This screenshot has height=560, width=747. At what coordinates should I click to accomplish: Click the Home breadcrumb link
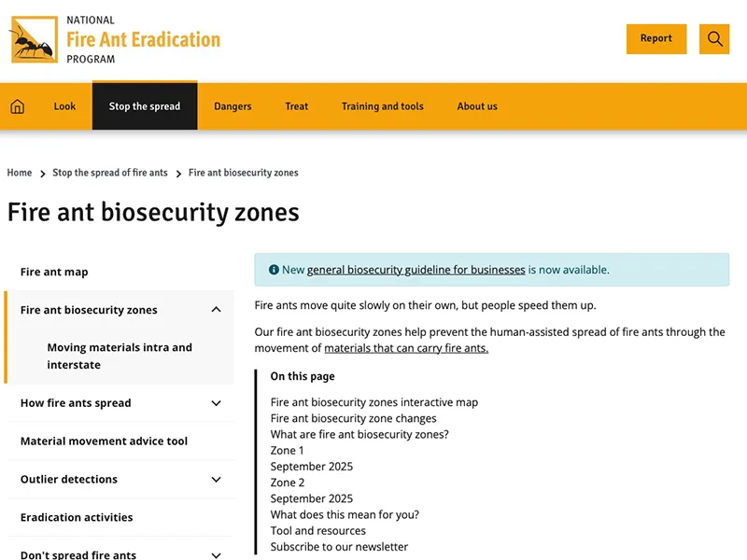pyautogui.click(x=20, y=173)
